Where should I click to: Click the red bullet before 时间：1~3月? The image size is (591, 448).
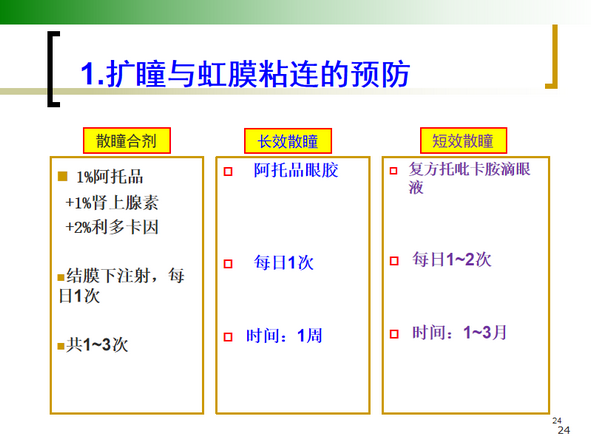pyautogui.click(x=394, y=334)
